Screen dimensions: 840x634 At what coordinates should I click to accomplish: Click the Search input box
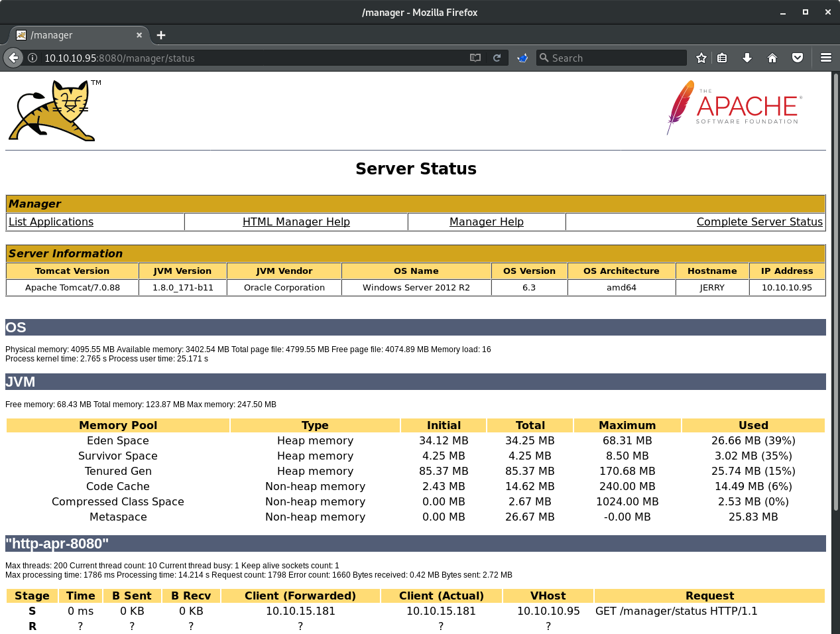[611, 58]
